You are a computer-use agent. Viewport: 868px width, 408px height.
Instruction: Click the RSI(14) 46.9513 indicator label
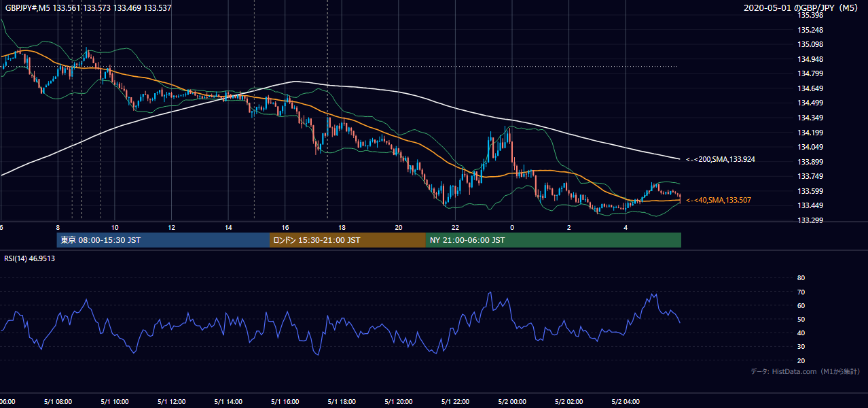(x=30, y=258)
